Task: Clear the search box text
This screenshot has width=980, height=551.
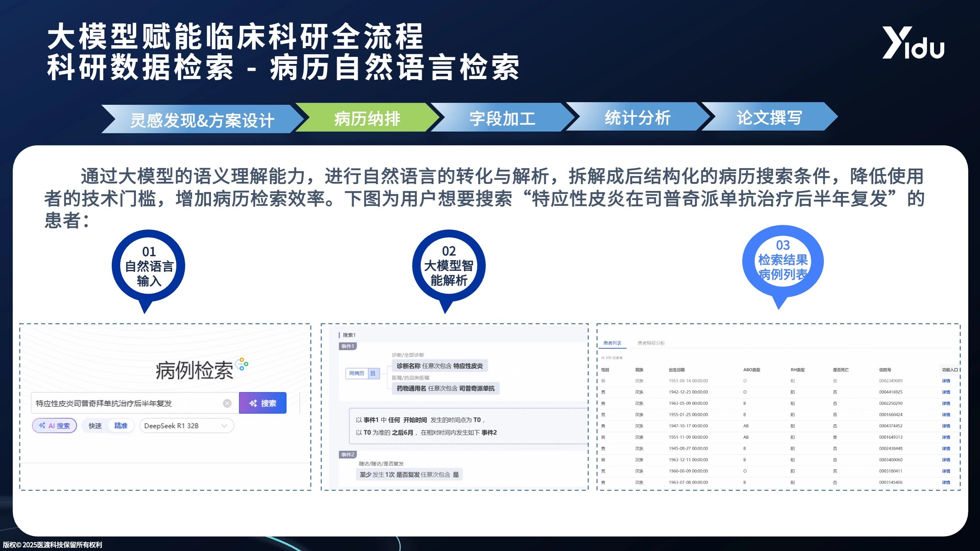Action: [227, 403]
